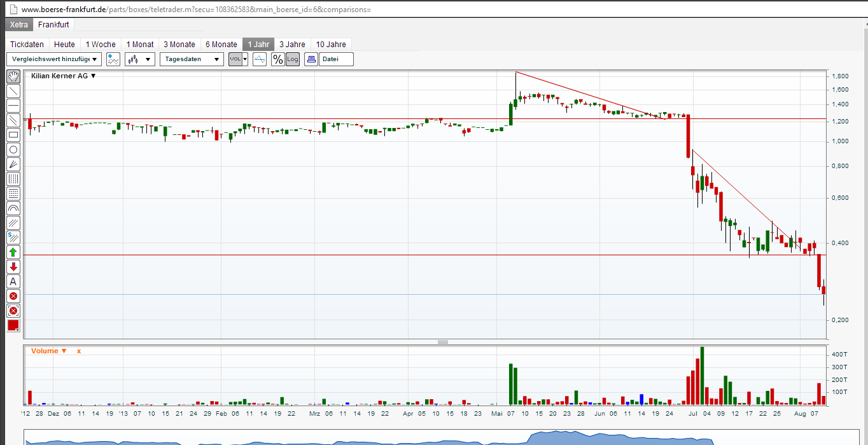Image resolution: width=868 pixels, height=445 pixels.
Task: Select the hand pan tool
Action: pos(13,76)
